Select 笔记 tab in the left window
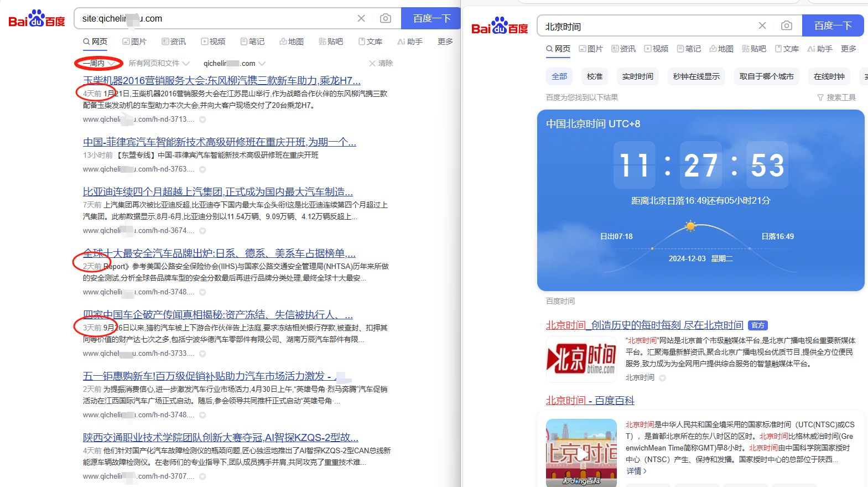This screenshot has width=868, height=487. pyautogui.click(x=252, y=42)
